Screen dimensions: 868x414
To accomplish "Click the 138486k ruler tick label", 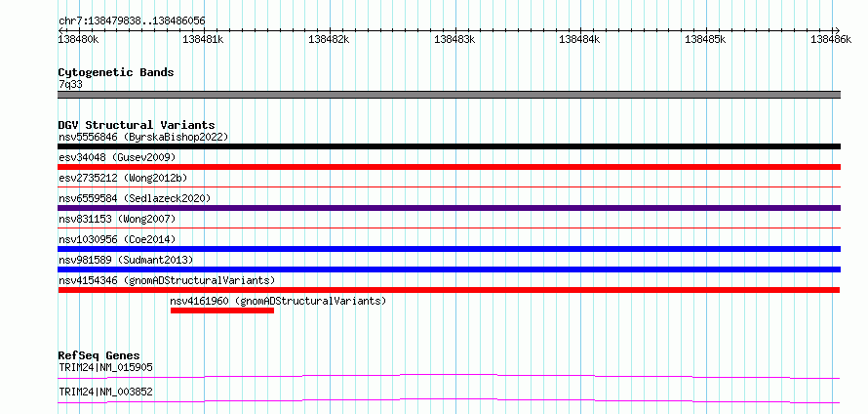I will pyautogui.click(x=831, y=39).
